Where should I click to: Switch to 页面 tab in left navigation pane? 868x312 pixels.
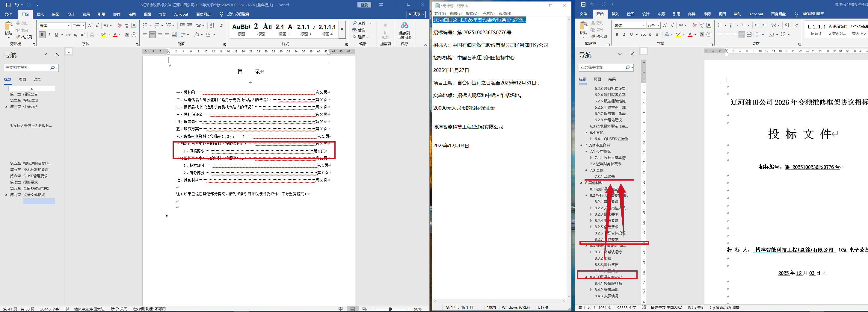click(22, 79)
